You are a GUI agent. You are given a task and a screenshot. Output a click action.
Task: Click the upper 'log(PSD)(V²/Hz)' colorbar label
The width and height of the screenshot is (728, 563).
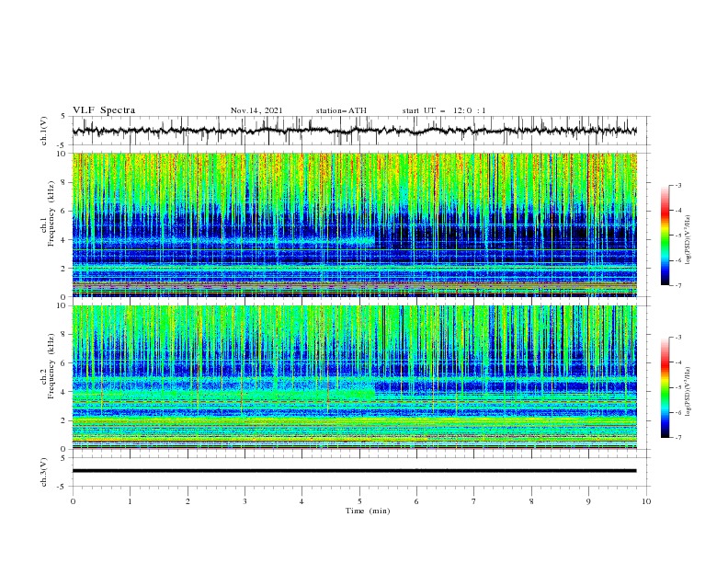(x=688, y=240)
